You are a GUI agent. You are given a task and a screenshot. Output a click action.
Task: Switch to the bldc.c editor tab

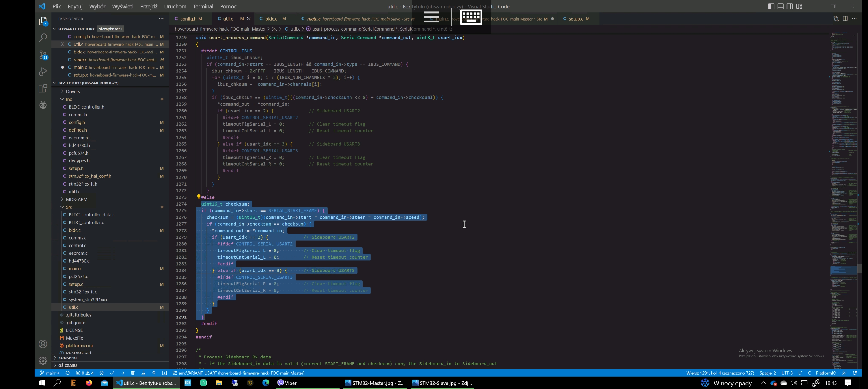(272, 19)
